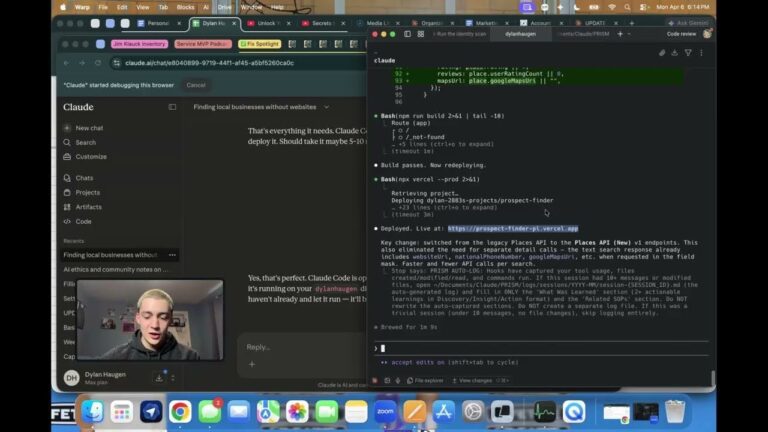The height and width of the screenshot is (432, 768).
Task: Expand the chat title dropdown chevron
Action: point(326,107)
